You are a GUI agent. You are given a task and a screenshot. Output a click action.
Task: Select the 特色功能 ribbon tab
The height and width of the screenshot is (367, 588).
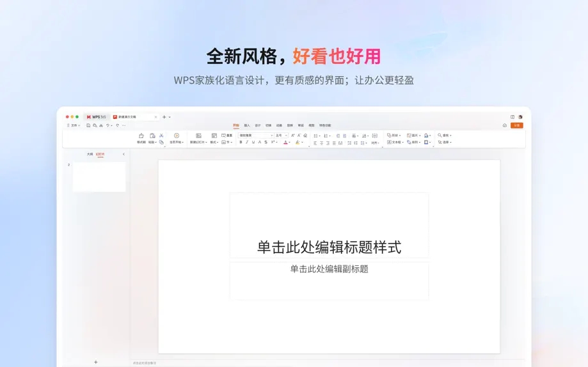325,125
